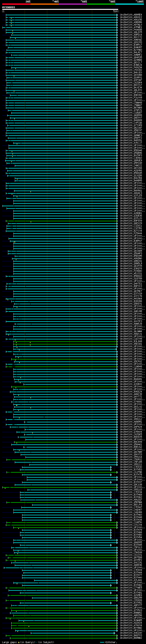The height and width of the screenshot is (644, 146).
Task: Select the UniRef100_C1BQ87 label
Action: [131, 113]
